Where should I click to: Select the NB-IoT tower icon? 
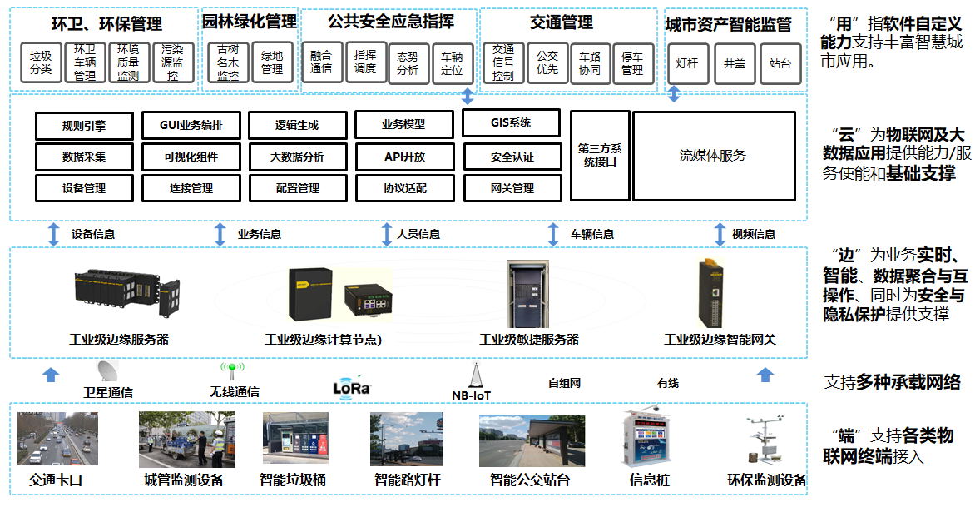(475, 375)
